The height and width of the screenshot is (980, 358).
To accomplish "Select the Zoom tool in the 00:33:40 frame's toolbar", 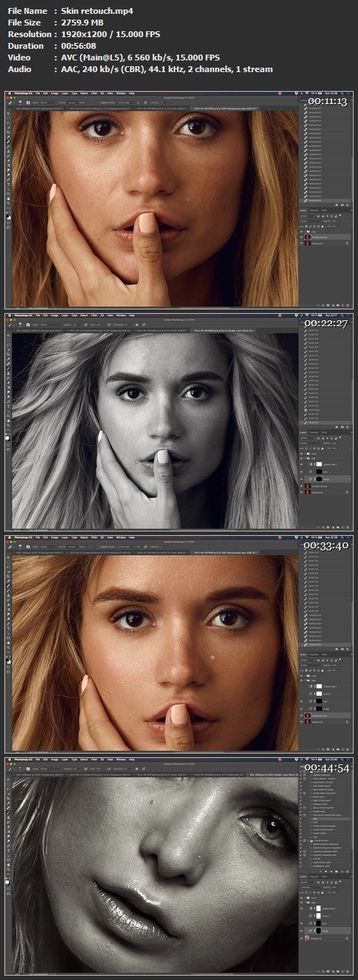I will coord(8,647).
